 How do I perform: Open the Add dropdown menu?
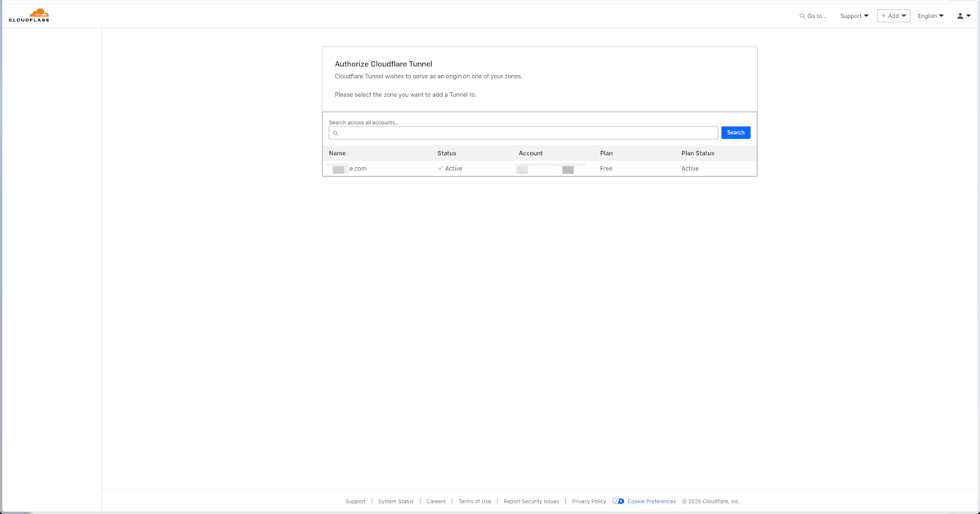(x=893, y=16)
